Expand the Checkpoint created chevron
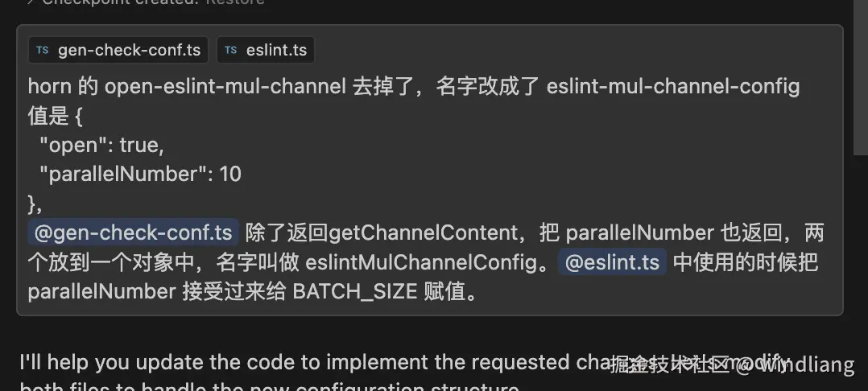Screen dimensions: 868x391 point(31,2)
